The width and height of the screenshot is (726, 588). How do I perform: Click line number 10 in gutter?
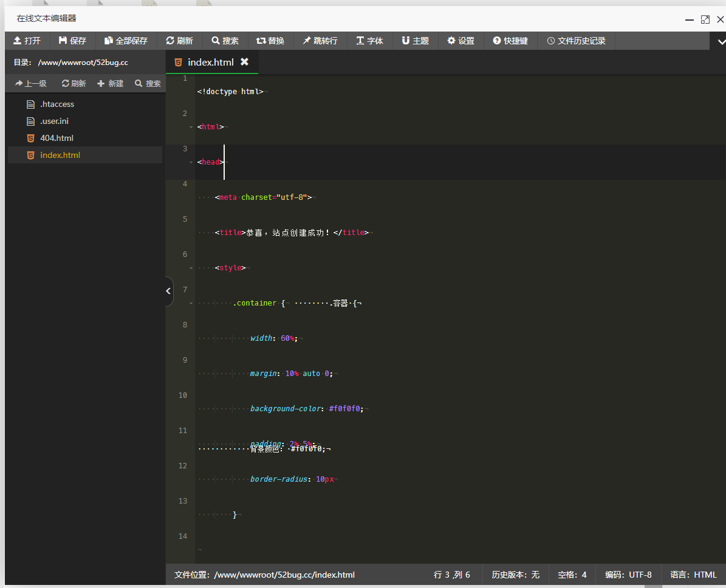click(x=183, y=395)
